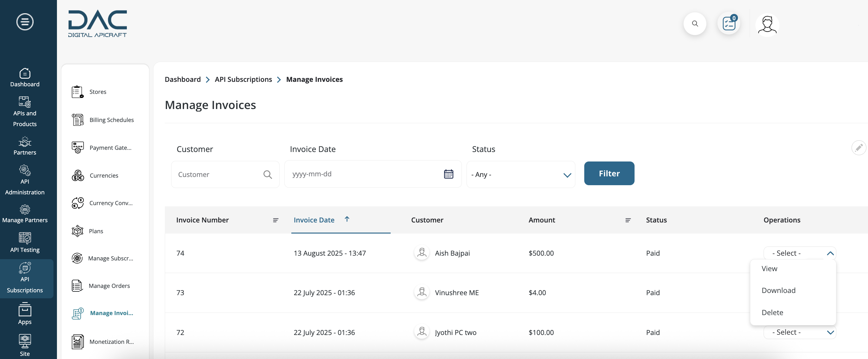
Task: Sort by Invoice Date column header
Action: point(314,220)
